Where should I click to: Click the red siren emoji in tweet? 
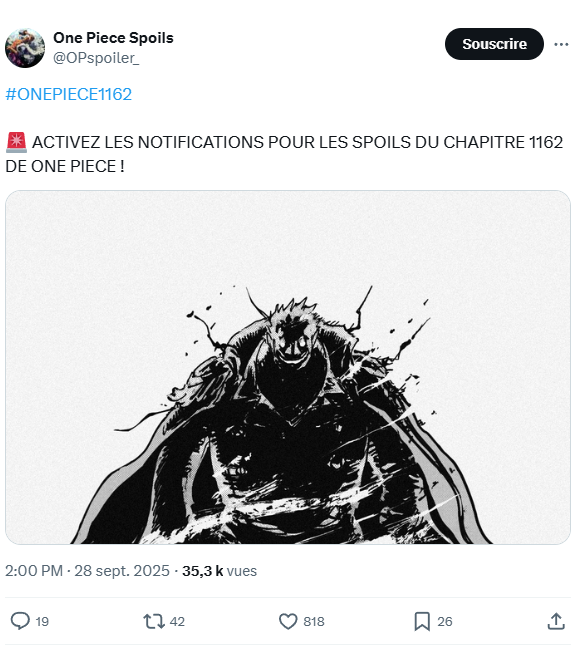(x=16, y=143)
